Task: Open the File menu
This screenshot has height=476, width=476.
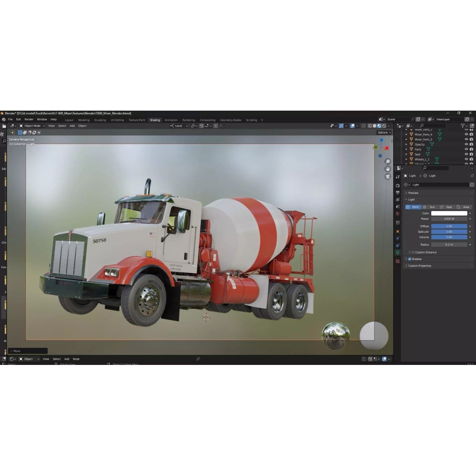Action: pyautogui.click(x=10, y=119)
